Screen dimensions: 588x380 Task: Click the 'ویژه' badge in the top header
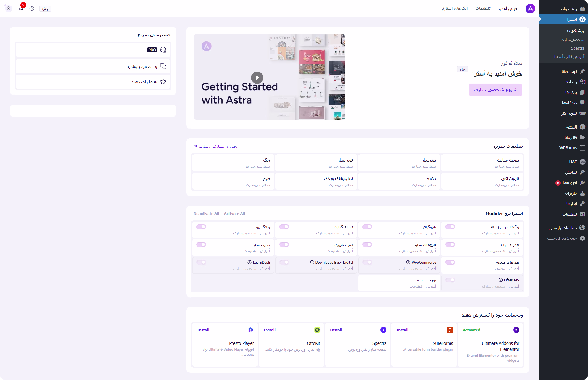45,9
